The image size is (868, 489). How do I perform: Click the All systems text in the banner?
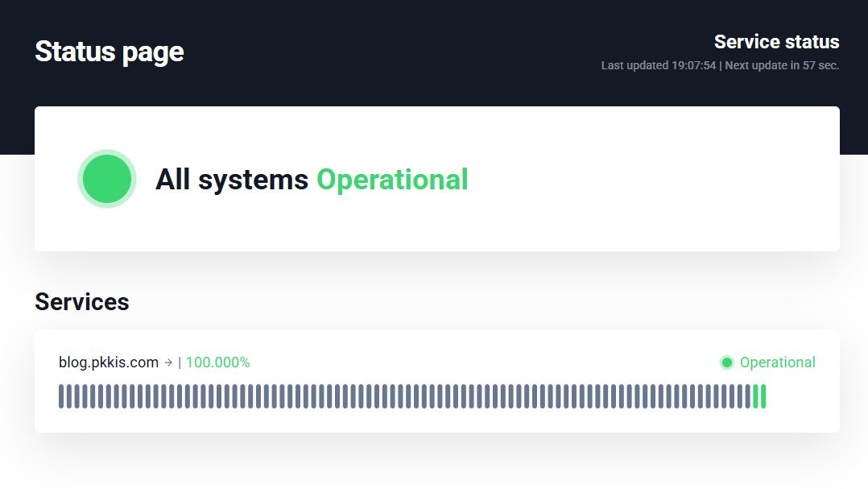coord(232,179)
